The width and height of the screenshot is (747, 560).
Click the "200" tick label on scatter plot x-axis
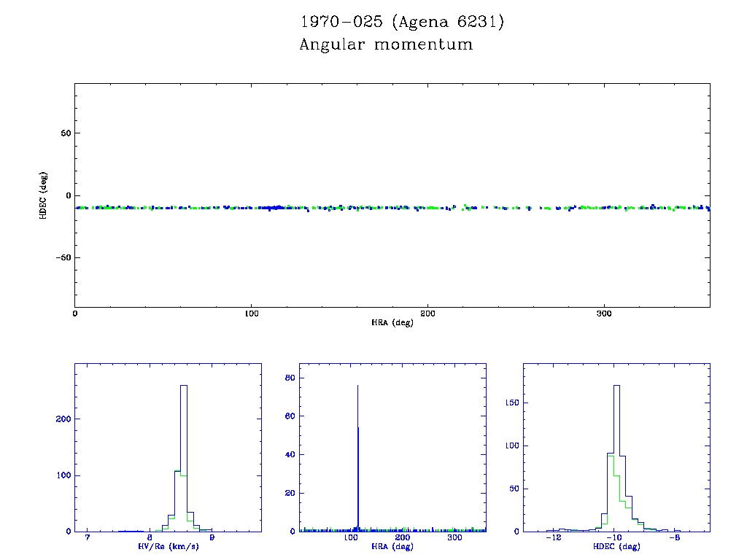tap(427, 314)
